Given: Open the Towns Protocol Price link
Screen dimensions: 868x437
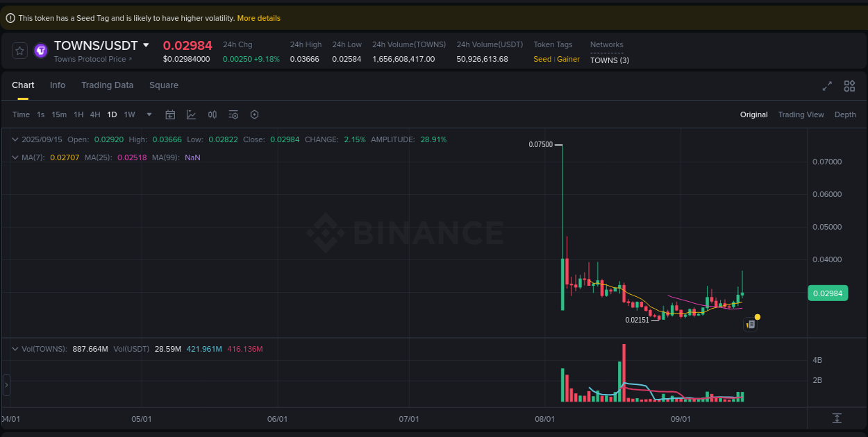Looking at the screenshot, I should [92, 60].
